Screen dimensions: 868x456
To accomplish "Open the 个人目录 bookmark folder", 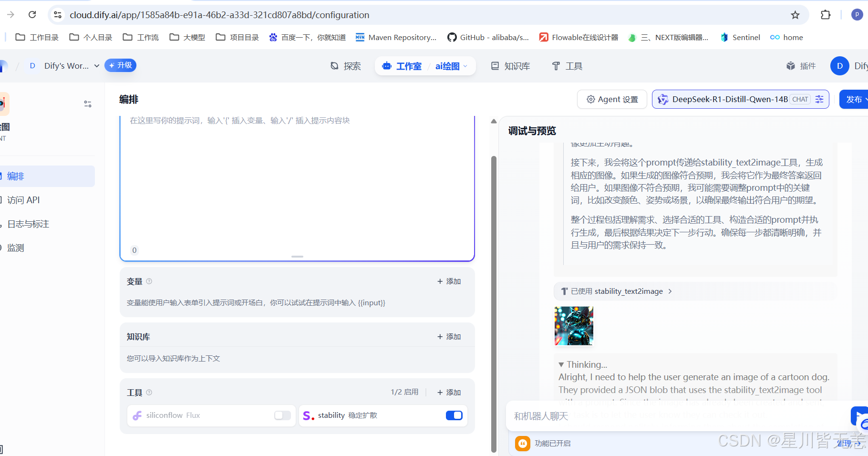I will click(91, 37).
